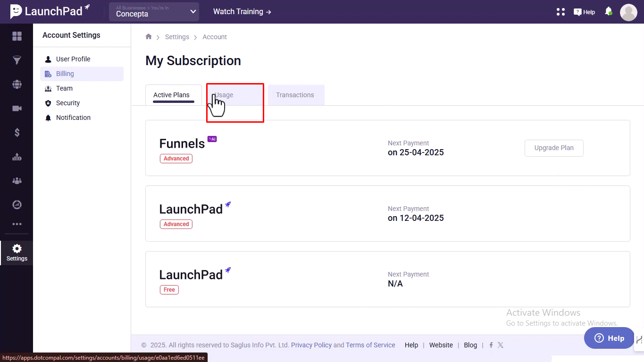
Task: Open the Privacy Policy link
Action: (x=311, y=345)
